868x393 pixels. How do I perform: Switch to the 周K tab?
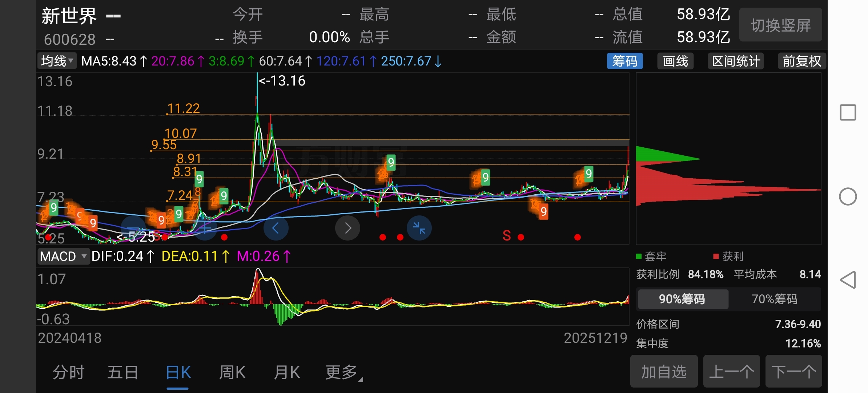[x=232, y=373]
